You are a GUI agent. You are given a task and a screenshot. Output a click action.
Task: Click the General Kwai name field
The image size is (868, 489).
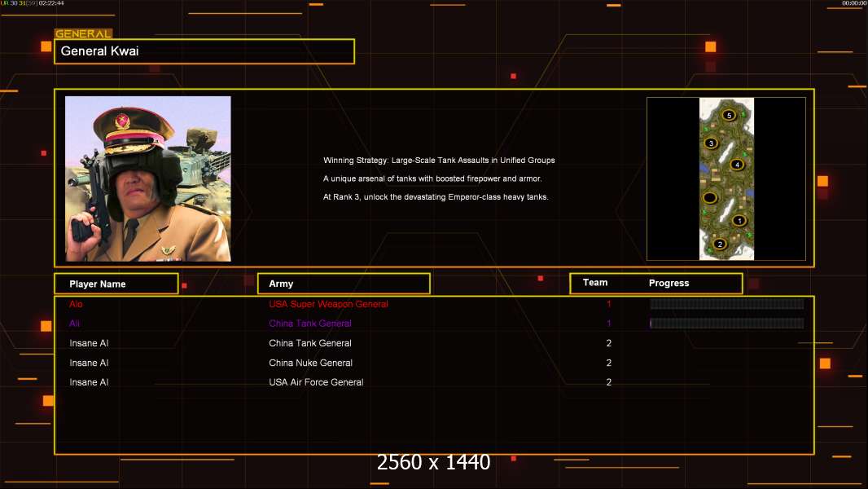click(204, 51)
